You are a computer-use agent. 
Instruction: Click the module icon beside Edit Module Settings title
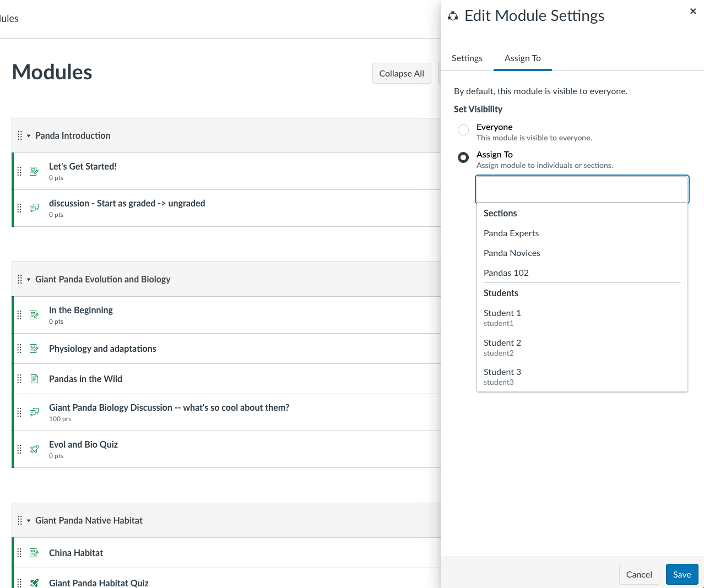click(453, 17)
